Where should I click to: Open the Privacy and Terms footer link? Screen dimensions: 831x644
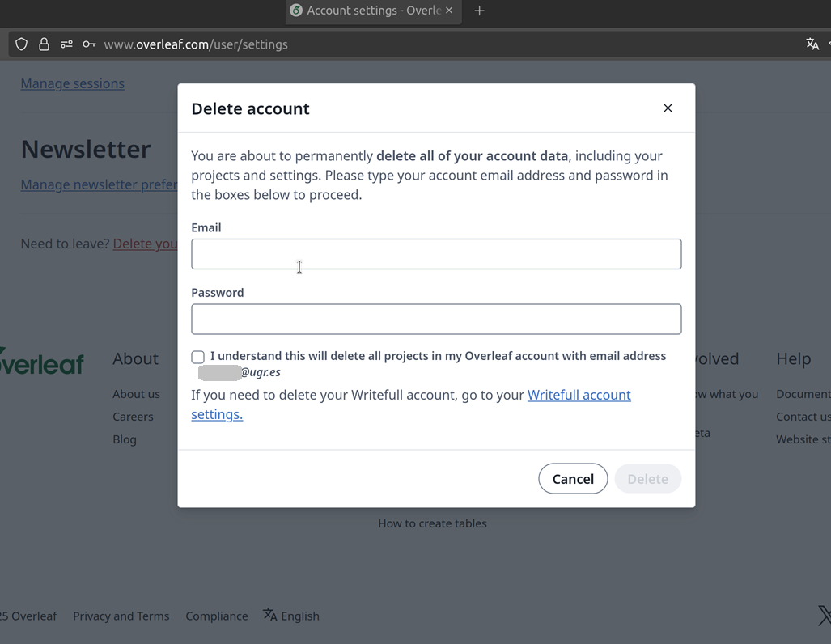pyautogui.click(x=121, y=616)
